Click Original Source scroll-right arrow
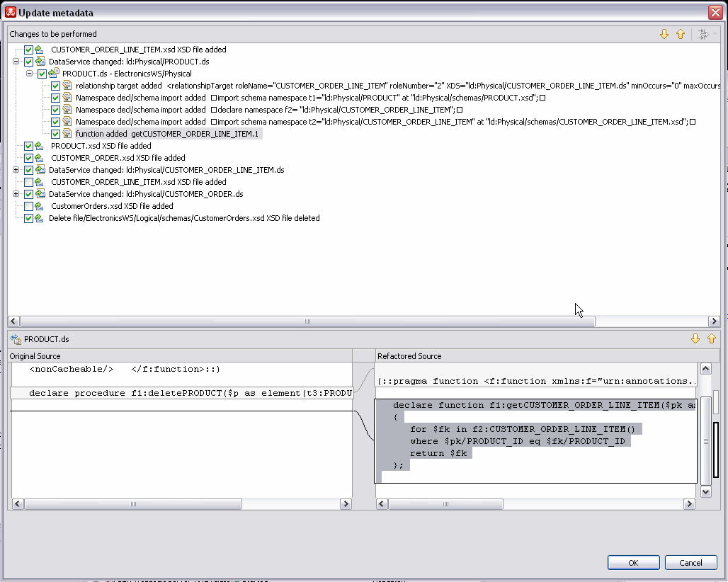728x582 pixels. [346, 504]
